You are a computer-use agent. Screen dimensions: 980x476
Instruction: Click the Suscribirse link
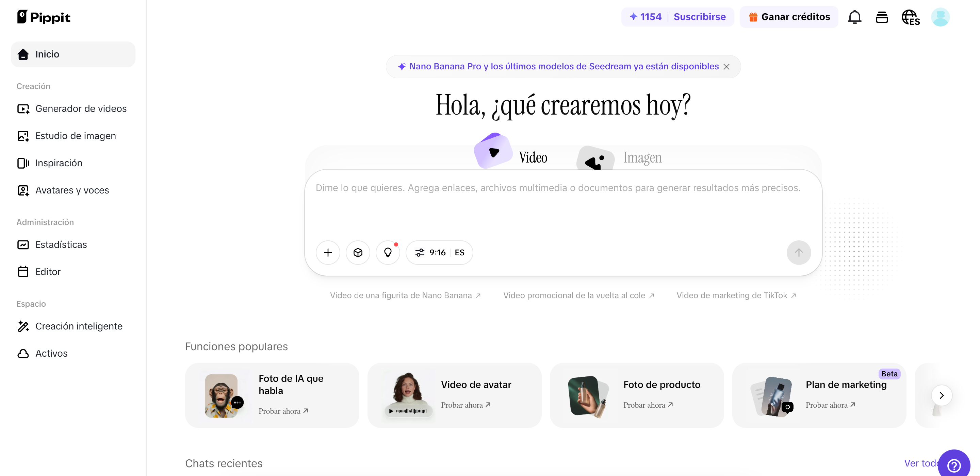(699, 17)
